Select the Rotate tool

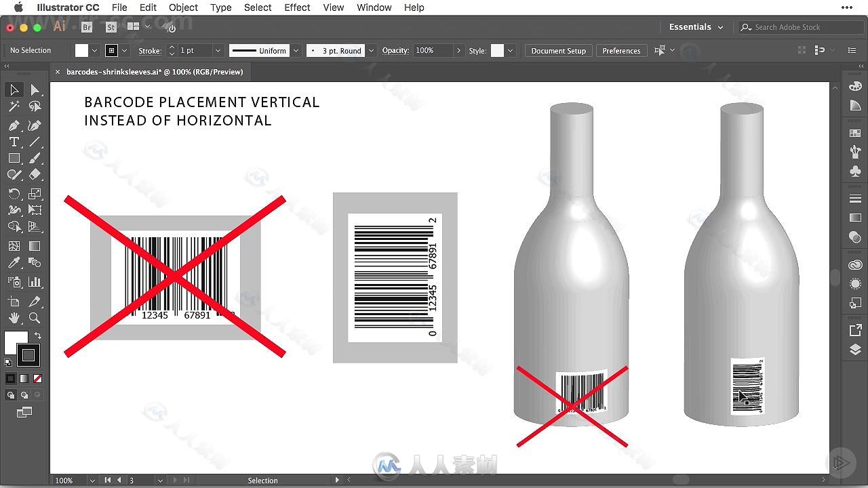pyautogui.click(x=14, y=194)
